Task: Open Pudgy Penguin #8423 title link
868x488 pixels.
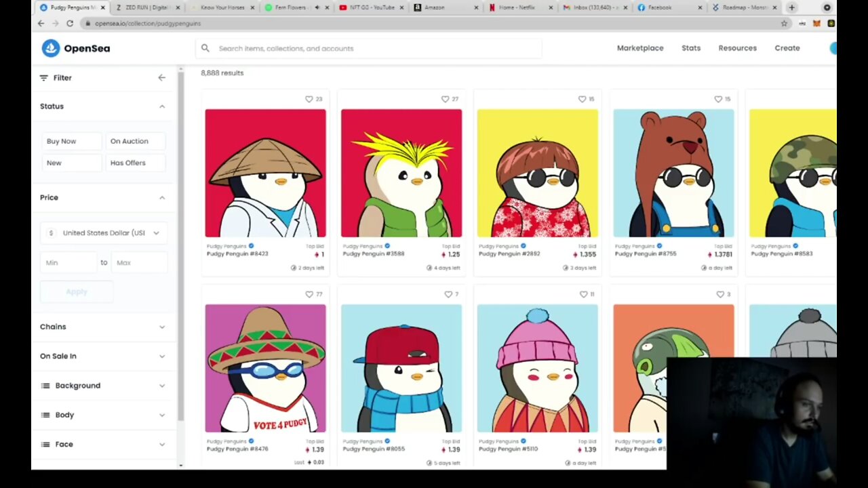Action: [x=237, y=253]
